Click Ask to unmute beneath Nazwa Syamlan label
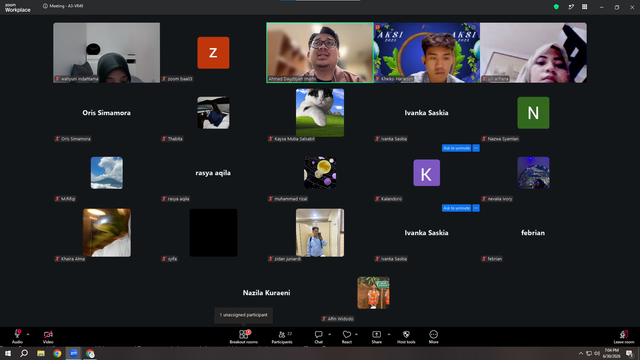Screen dimensions: 640x360 click(x=456, y=148)
